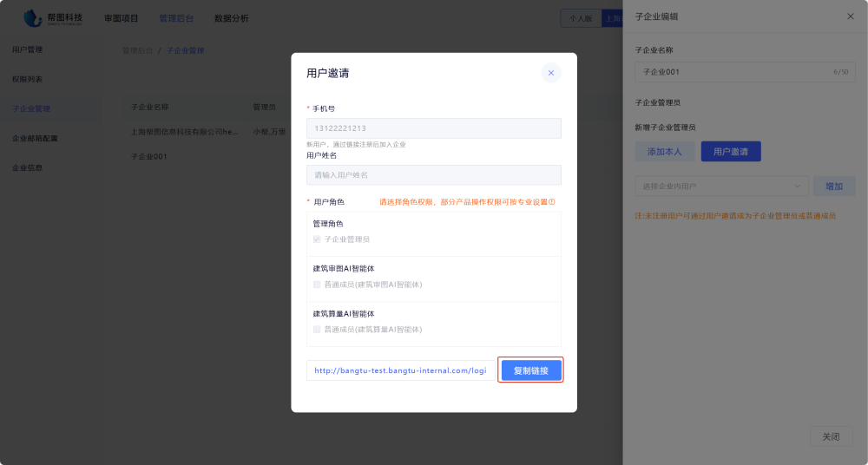Click the 添加本人 button
This screenshot has width=868, height=465.
(x=664, y=152)
